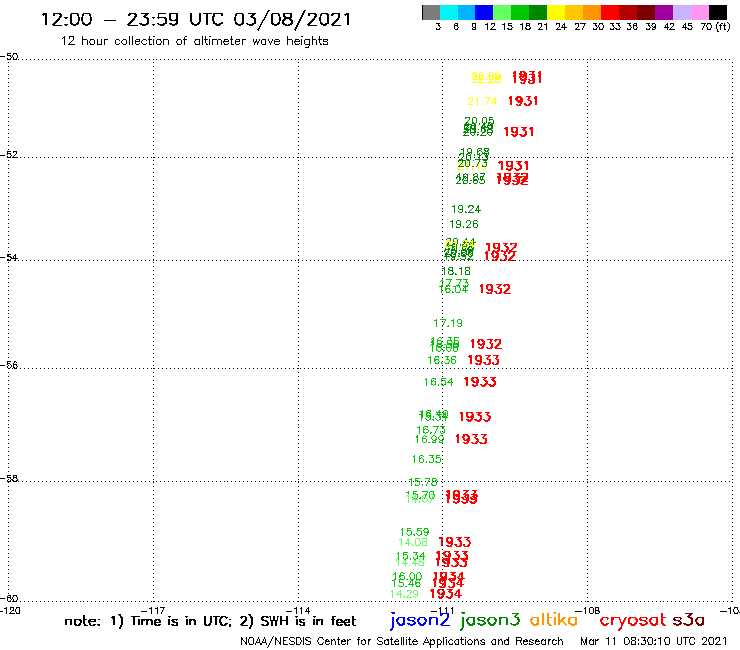Click the -114 longitude axis label
Image resolution: width=740 pixels, height=650 pixels.
click(x=298, y=610)
